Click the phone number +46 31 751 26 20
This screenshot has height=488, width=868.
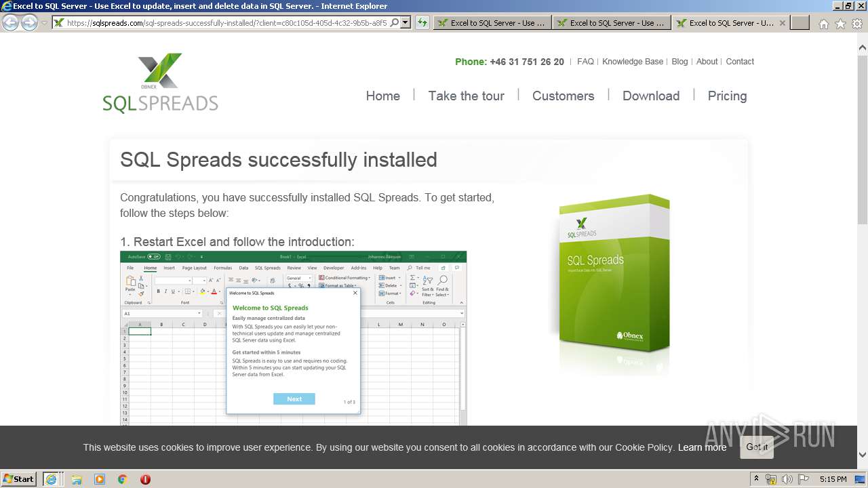pyautogui.click(x=527, y=62)
